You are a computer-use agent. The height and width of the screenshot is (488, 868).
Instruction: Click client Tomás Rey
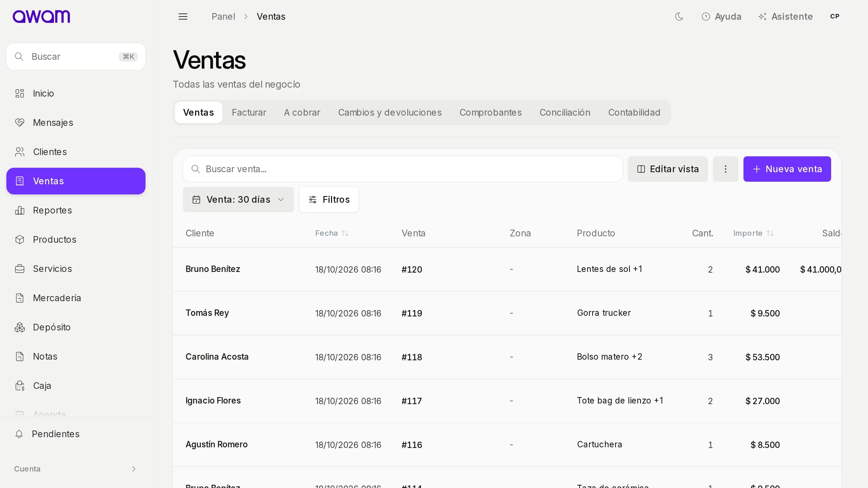tap(207, 313)
